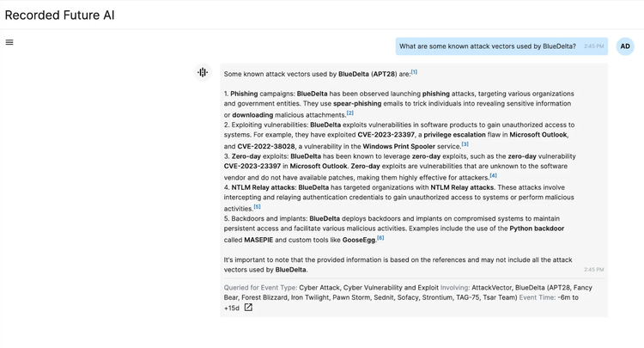Open the hamburger menu

coord(9,42)
